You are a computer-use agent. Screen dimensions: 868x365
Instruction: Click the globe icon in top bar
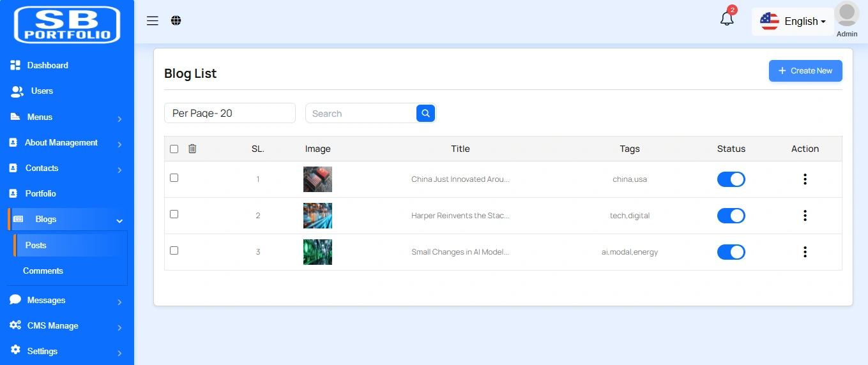176,21
